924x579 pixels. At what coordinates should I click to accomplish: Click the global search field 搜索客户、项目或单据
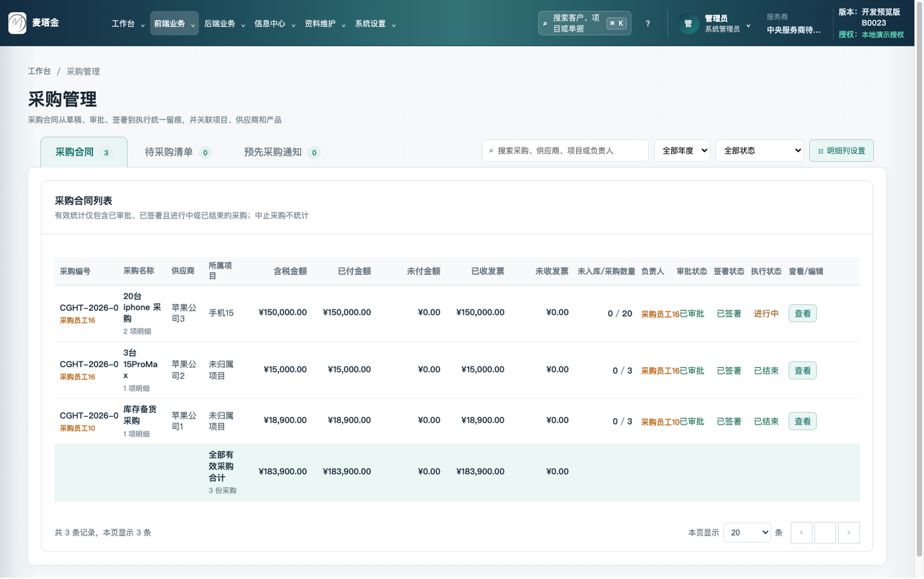pos(585,23)
